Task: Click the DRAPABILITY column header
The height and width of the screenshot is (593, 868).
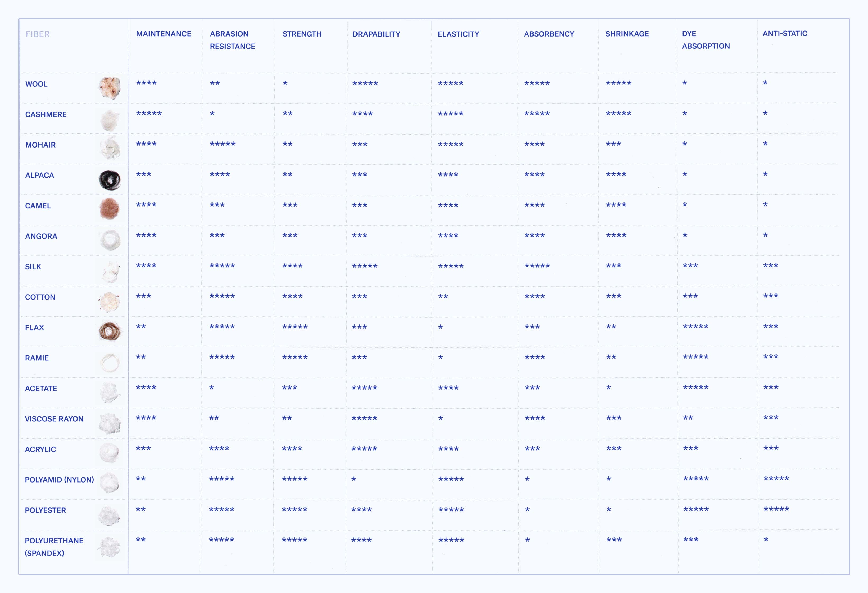Action: [x=376, y=34]
